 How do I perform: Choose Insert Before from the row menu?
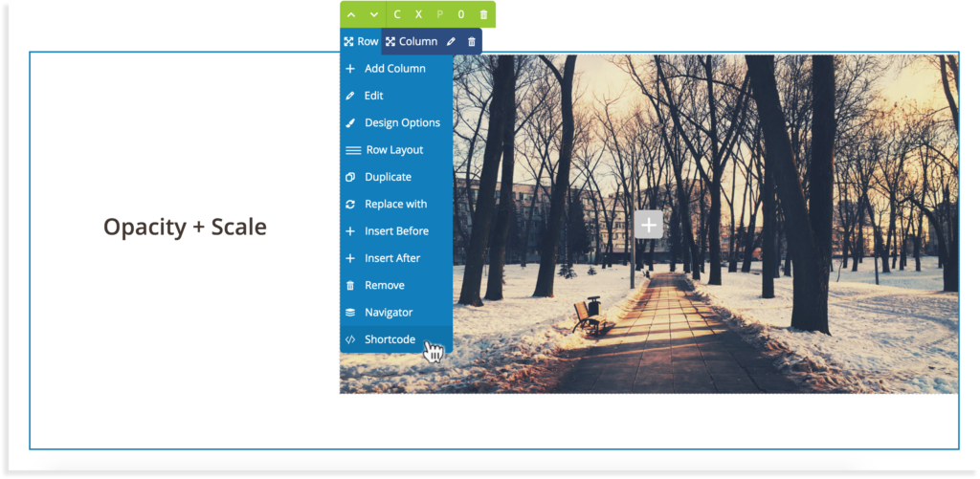coord(396,231)
